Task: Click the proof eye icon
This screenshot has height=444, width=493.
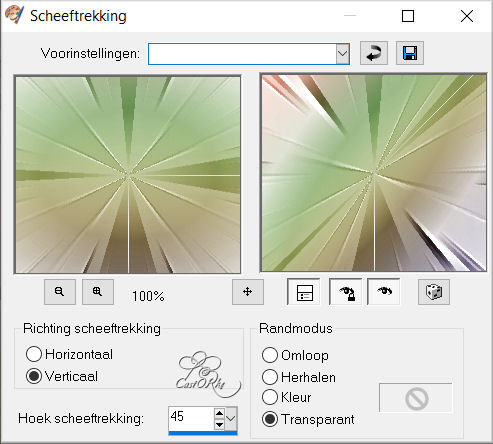Action: click(x=384, y=292)
